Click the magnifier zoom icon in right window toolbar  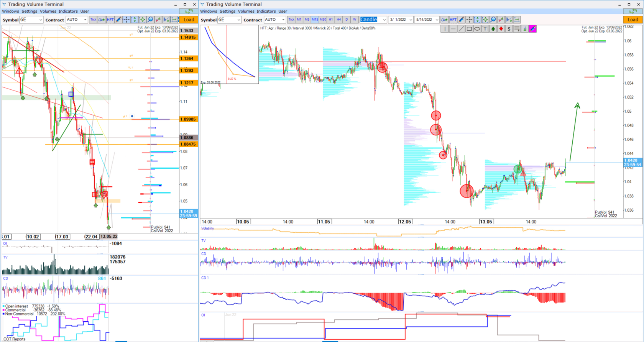(x=493, y=20)
